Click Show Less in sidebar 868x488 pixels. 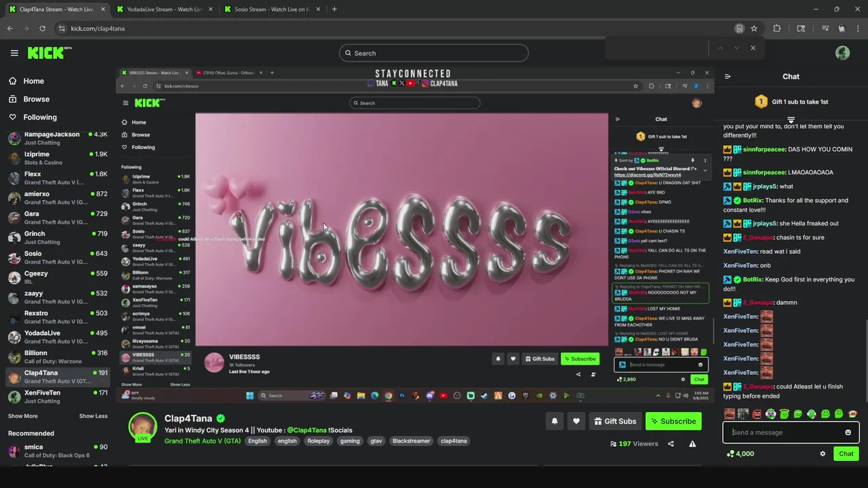(x=94, y=416)
